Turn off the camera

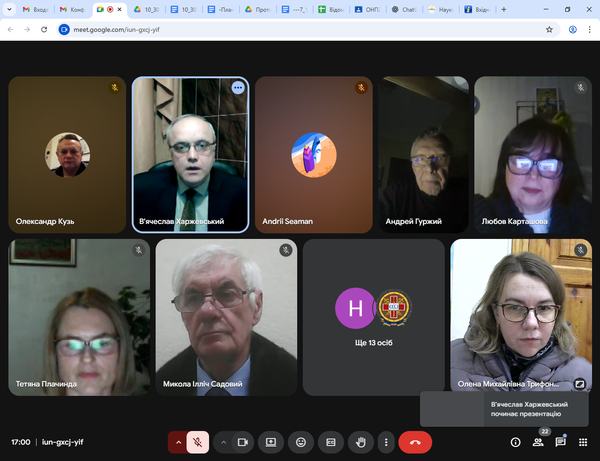point(241,441)
